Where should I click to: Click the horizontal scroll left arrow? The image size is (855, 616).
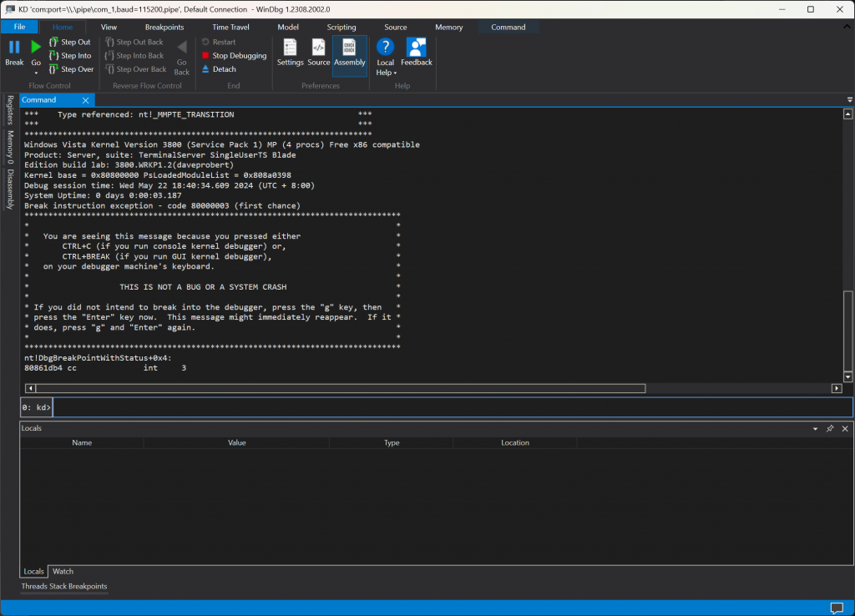click(30, 388)
